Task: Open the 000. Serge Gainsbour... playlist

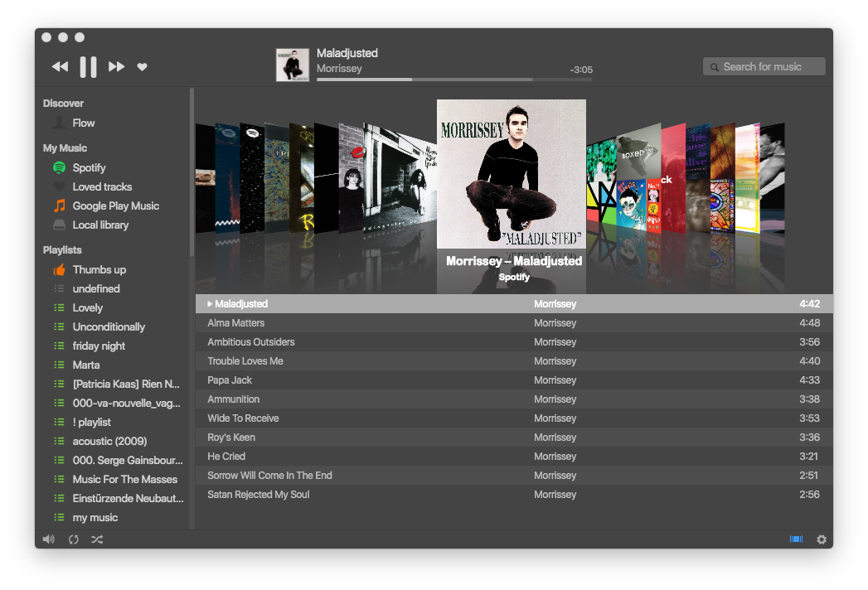Action: click(x=128, y=461)
